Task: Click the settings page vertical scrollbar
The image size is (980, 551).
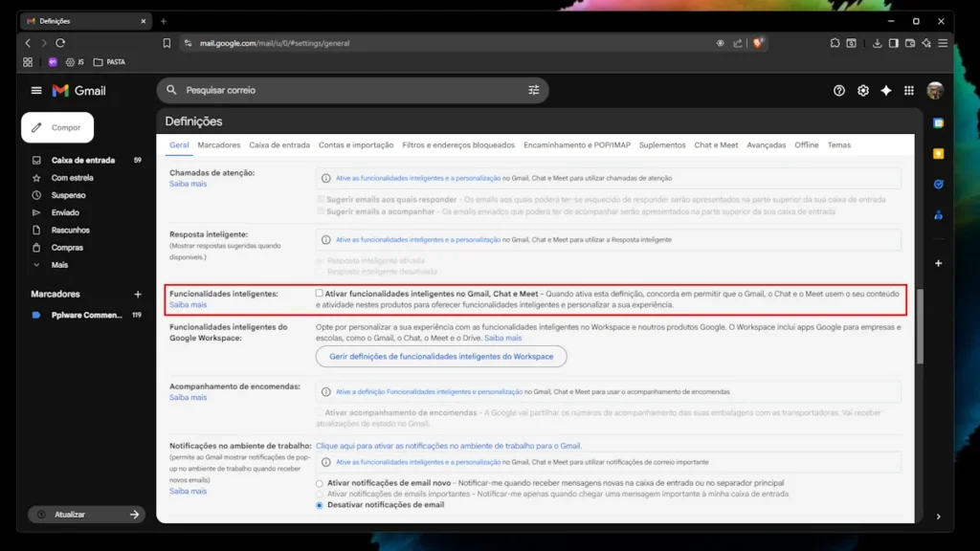Action: [x=920, y=326]
